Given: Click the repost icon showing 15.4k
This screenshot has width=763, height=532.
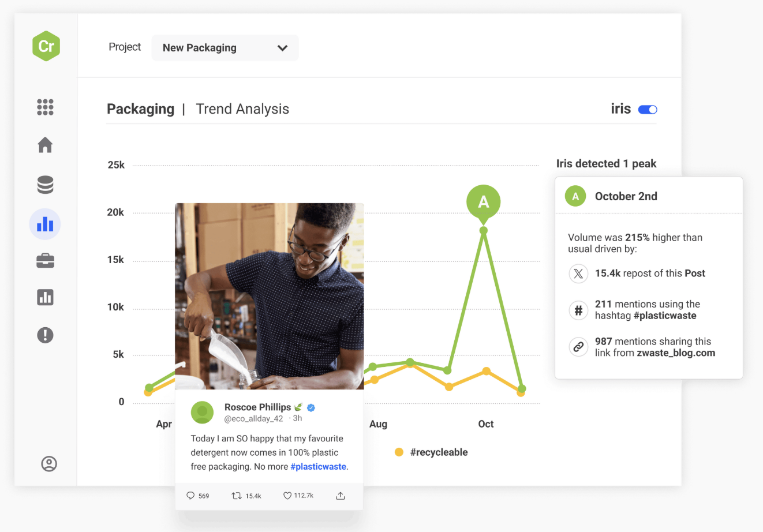Looking at the screenshot, I should pyautogui.click(x=237, y=496).
